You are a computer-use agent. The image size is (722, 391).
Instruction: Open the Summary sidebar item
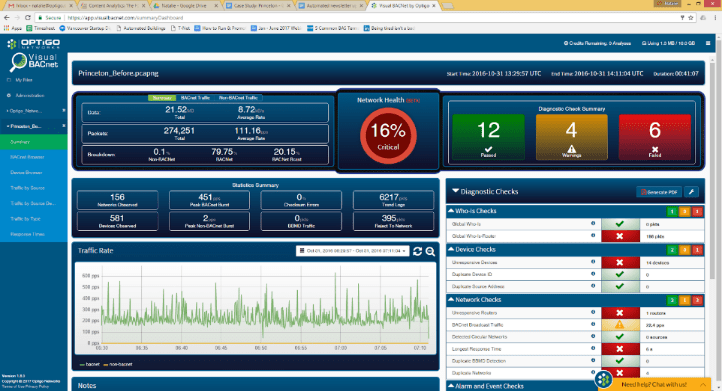pyautogui.click(x=34, y=141)
